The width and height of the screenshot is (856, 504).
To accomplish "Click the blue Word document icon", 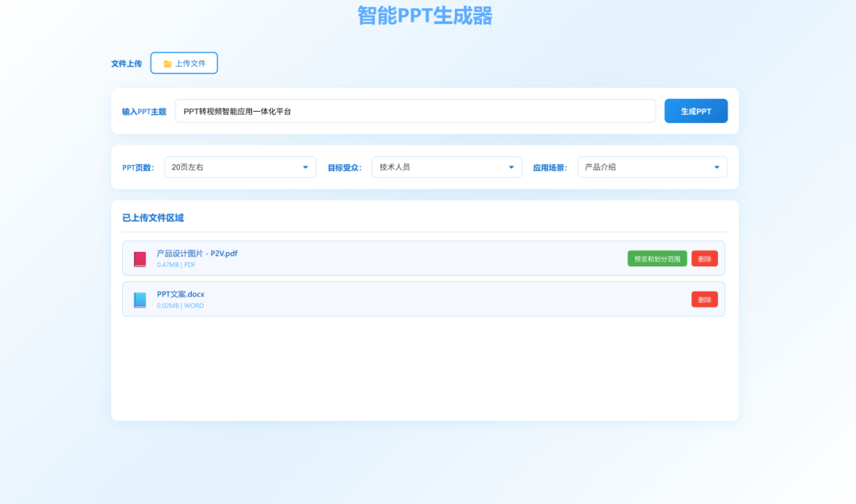I will click(140, 300).
